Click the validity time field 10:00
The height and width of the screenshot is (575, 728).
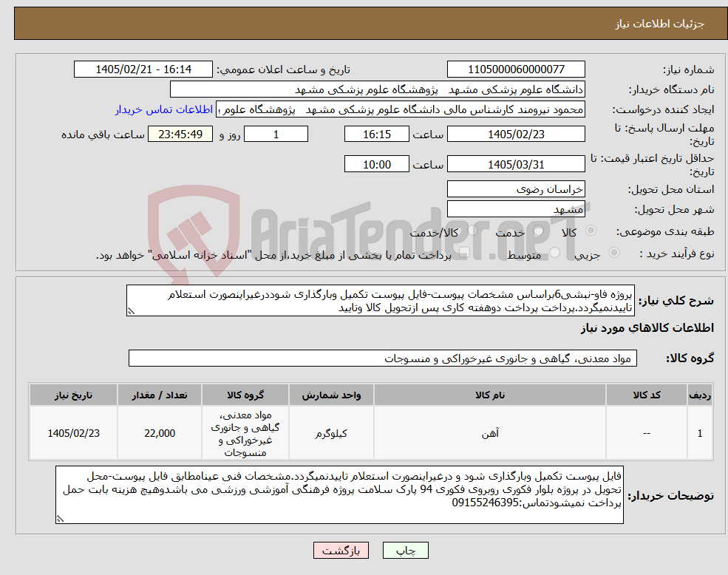376,164
